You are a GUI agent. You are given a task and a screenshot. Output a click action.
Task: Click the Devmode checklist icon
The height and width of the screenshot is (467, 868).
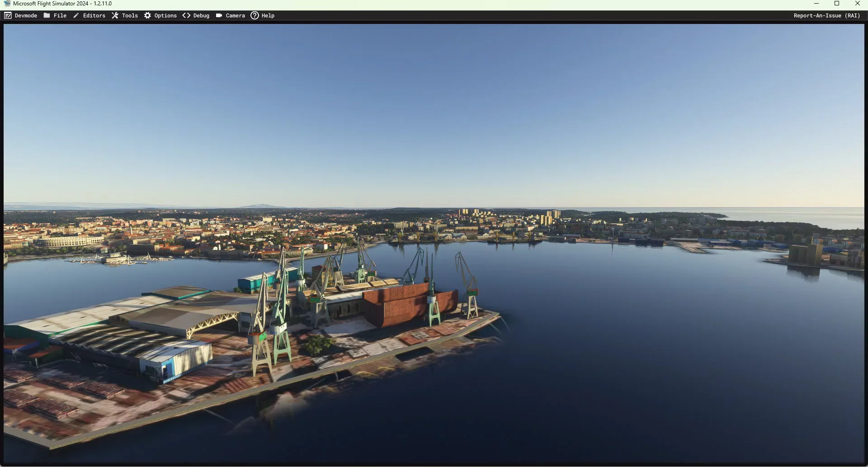[x=8, y=15]
